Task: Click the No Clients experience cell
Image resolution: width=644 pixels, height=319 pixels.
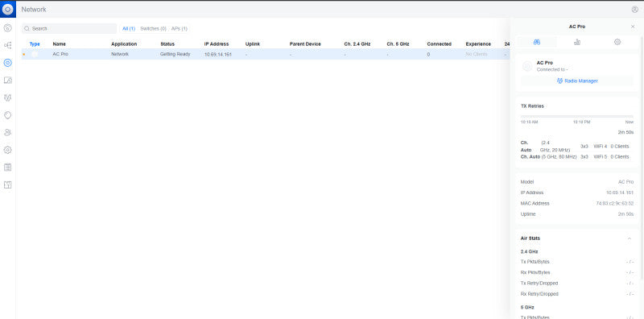Action: pyautogui.click(x=477, y=54)
